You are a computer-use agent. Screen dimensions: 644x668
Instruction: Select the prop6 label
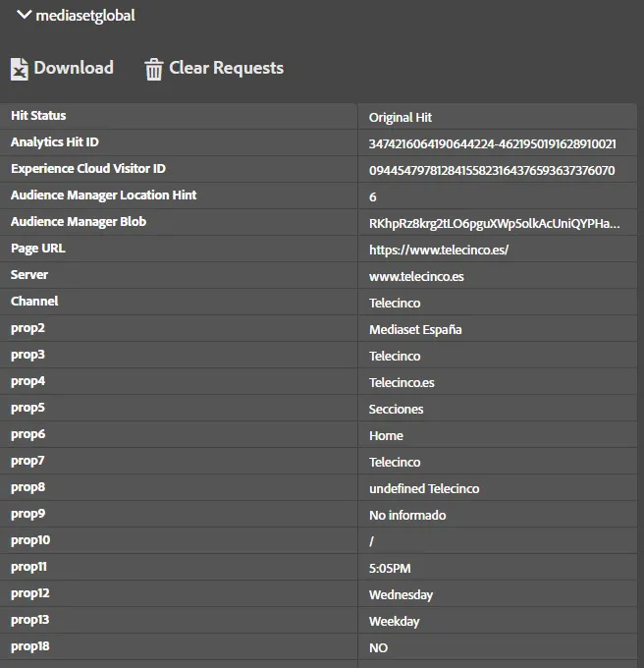(x=27, y=434)
